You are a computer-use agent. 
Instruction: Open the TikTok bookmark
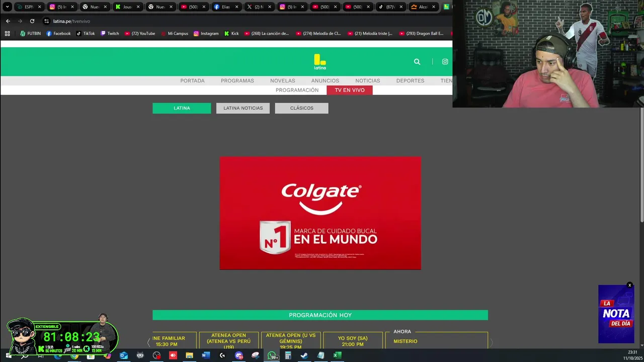point(86,34)
